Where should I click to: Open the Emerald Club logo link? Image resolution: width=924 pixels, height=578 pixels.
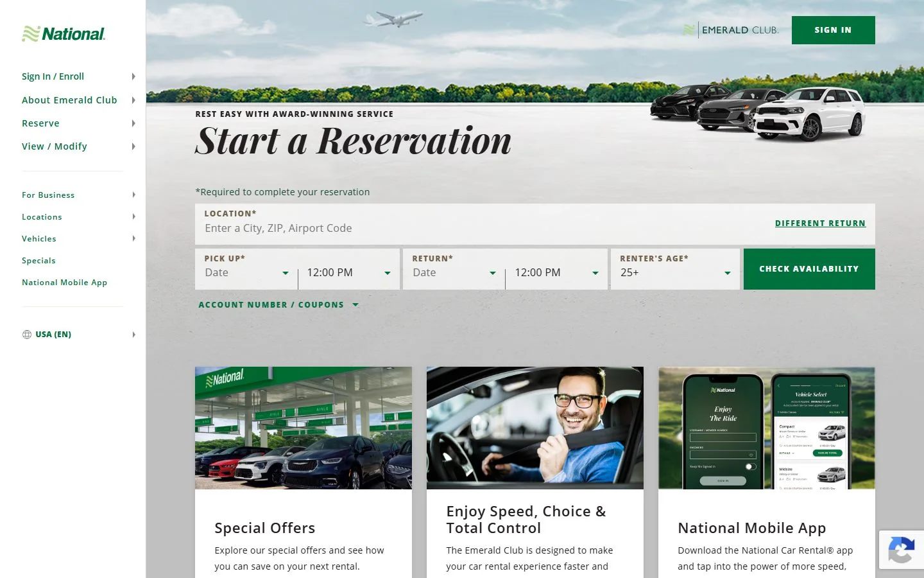[x=731, y=30]
